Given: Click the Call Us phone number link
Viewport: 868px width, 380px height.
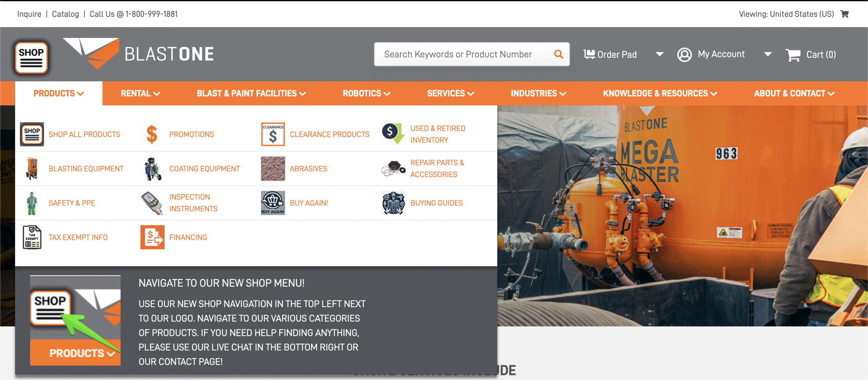Looking at the screenshot, I should (134, 14).
